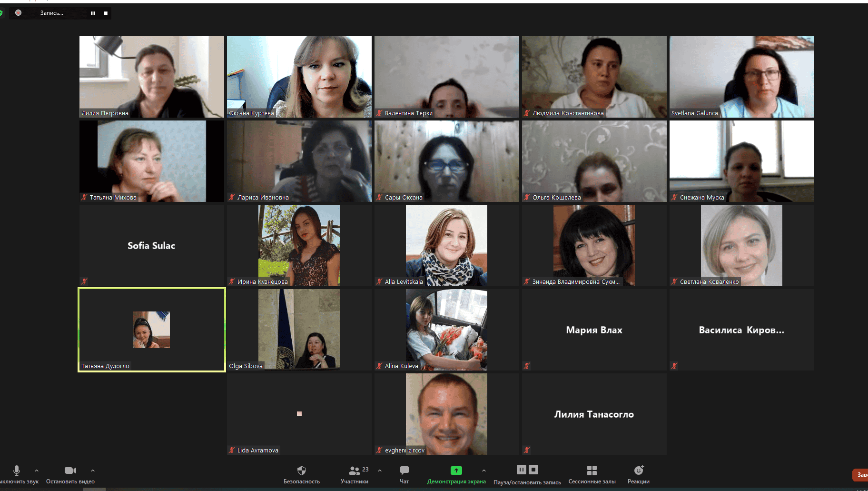Select Татьяна Дудогло's highlighted video tile
Image resolution: width=868 pixels, height=491 pixels.
click(x=151, y=330)
